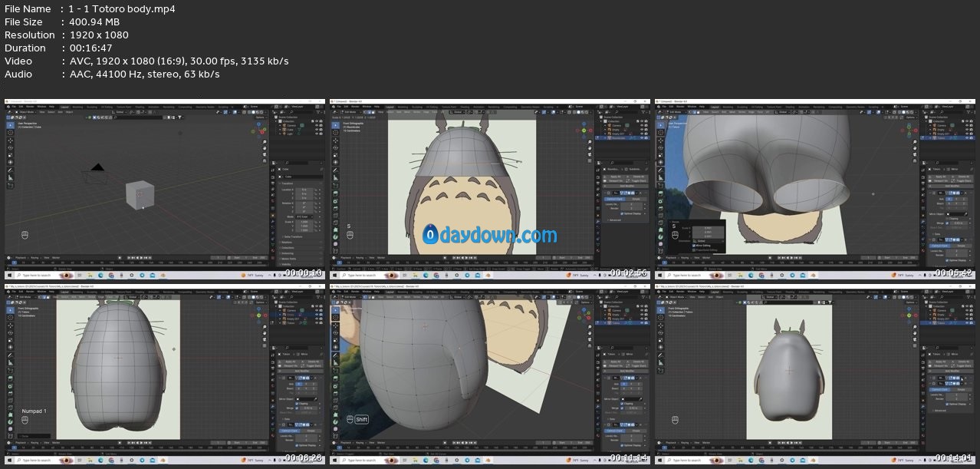Click the timeline play button in the 00:00:10 frame
This screenshot has height=469, width=980.
(141, 258)
